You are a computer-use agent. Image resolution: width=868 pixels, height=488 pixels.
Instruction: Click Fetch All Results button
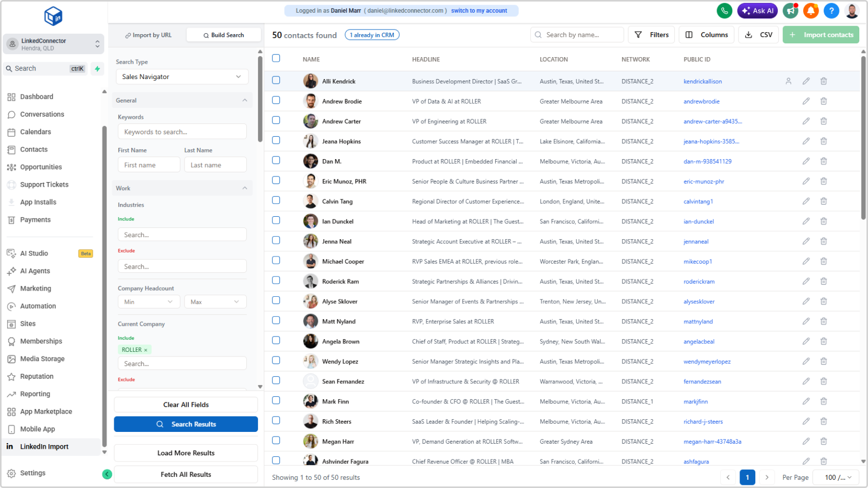pyautogui.click(x=186, y=474)
